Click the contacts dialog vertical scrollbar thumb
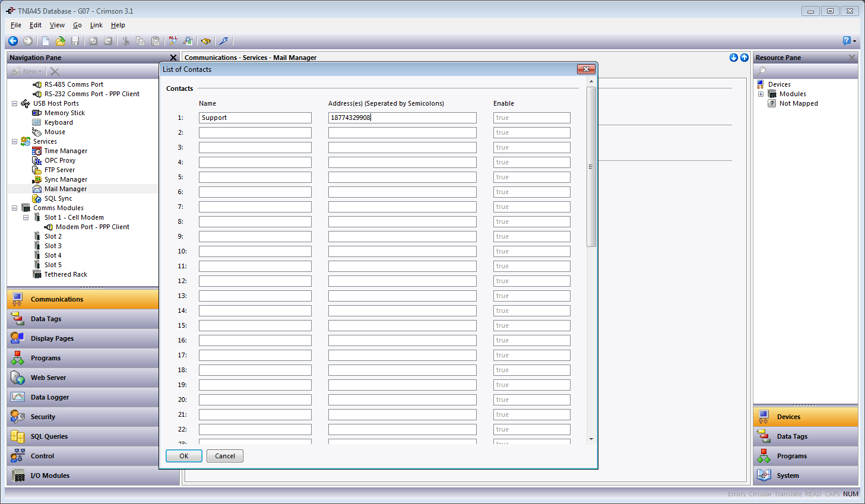This screenshot has width=865, height=504. (591, 167)
